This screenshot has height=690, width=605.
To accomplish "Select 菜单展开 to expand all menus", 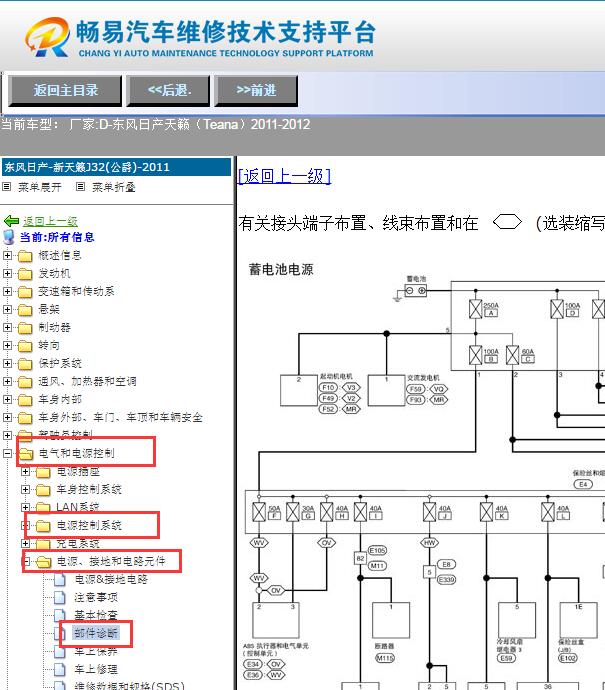I will pyautogui.click(x=40, y=187).
